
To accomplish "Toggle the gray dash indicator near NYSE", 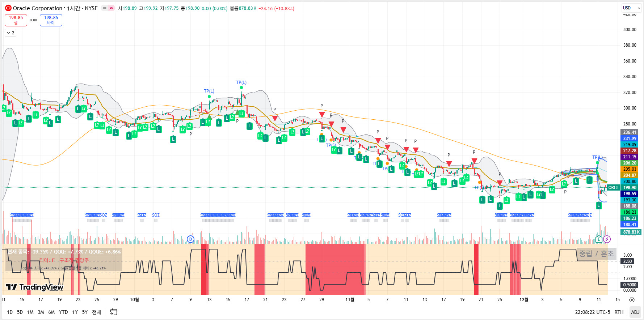I will (105, 8).
